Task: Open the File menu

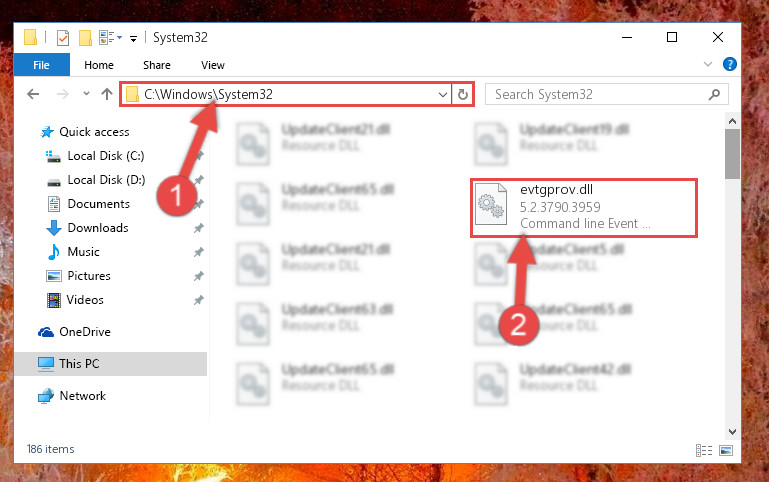Action: point(41,65)
